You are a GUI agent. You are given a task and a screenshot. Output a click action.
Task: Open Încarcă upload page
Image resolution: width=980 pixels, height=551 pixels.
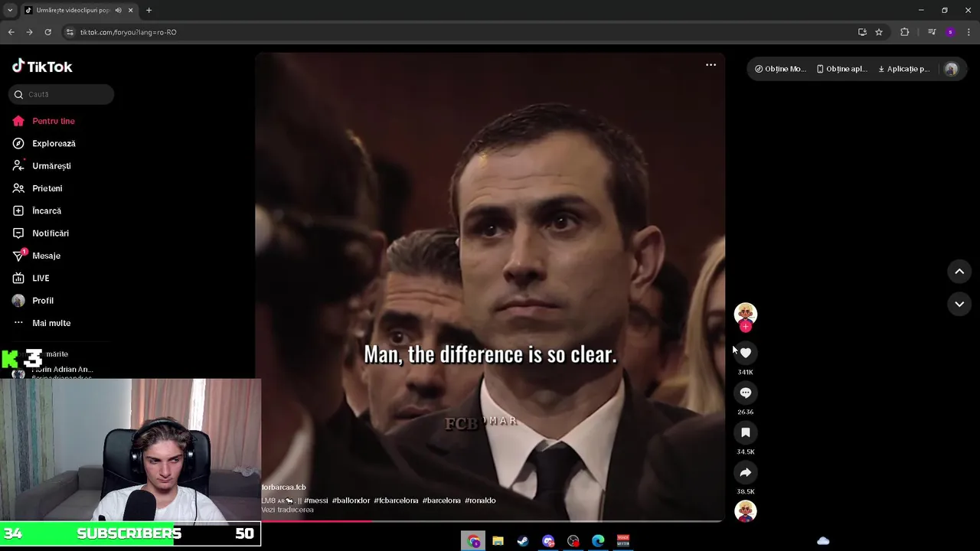click(x=36, y=210)
